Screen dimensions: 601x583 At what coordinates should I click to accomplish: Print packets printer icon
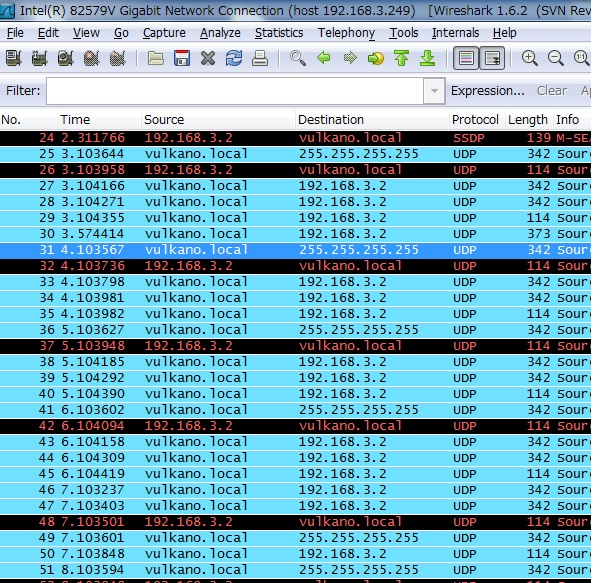click(260, 59)
